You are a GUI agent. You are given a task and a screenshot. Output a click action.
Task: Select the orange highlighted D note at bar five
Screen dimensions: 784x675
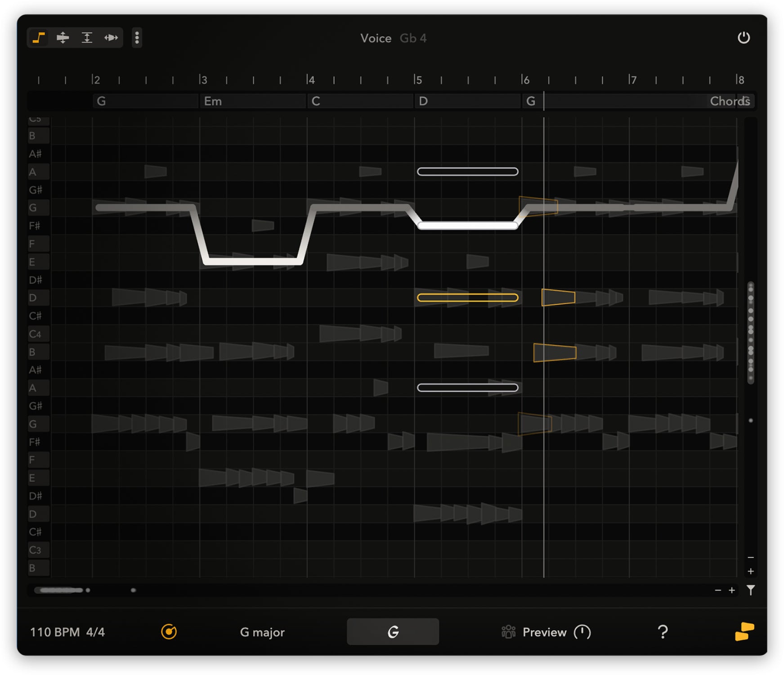[468, 297]
